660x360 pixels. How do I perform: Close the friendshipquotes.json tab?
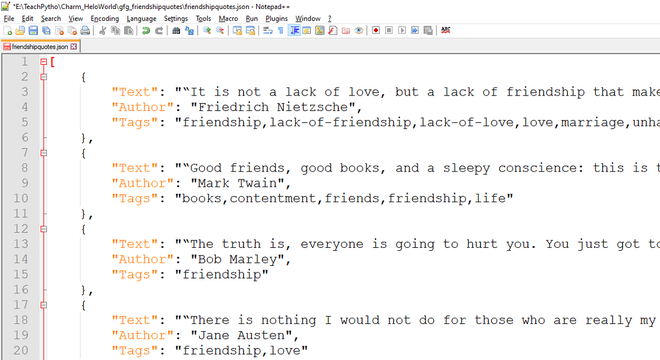[74, 47]
